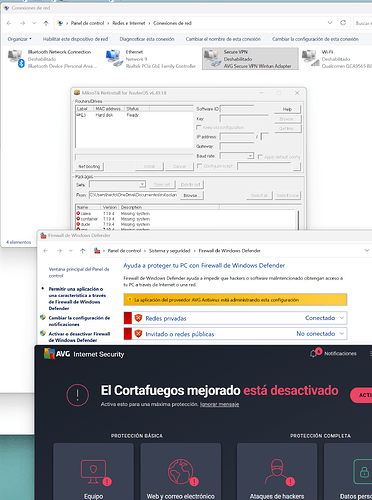Open Baud rate dropdown in Netinstall
This screenshot has width=372, height=500.
tap(250, 156)
